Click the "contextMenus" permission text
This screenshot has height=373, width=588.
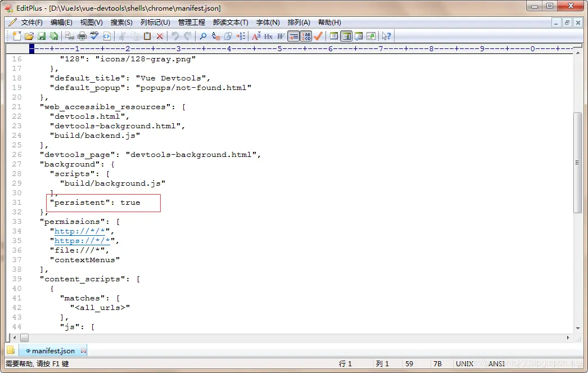(x=85, y=260)
